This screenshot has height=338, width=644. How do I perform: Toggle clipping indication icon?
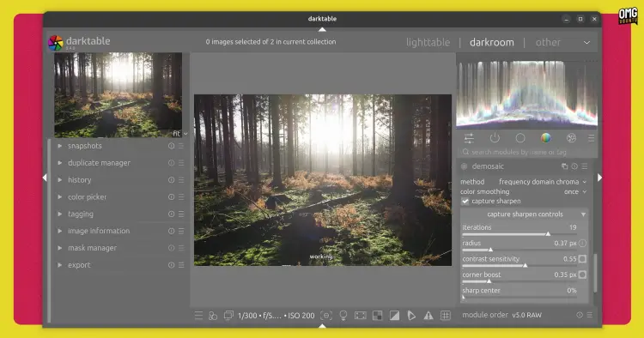(x=394, y=316)
